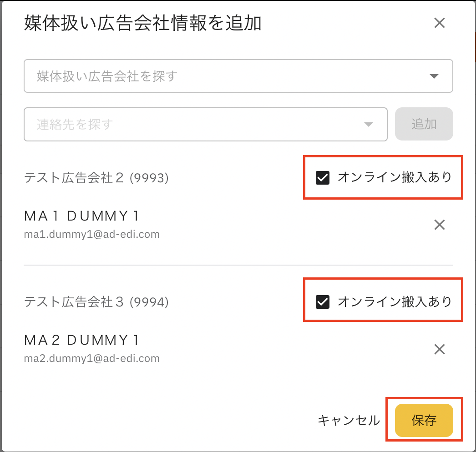The width and height of the screenshot is (476, 452).
Task: Click the 保存 button
Action: pos(424,421)
